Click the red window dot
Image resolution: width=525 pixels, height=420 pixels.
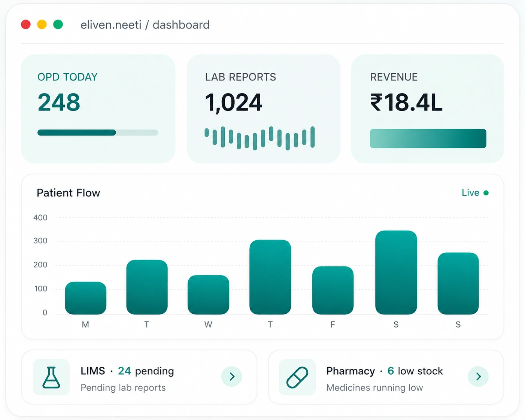pos(26,25)
